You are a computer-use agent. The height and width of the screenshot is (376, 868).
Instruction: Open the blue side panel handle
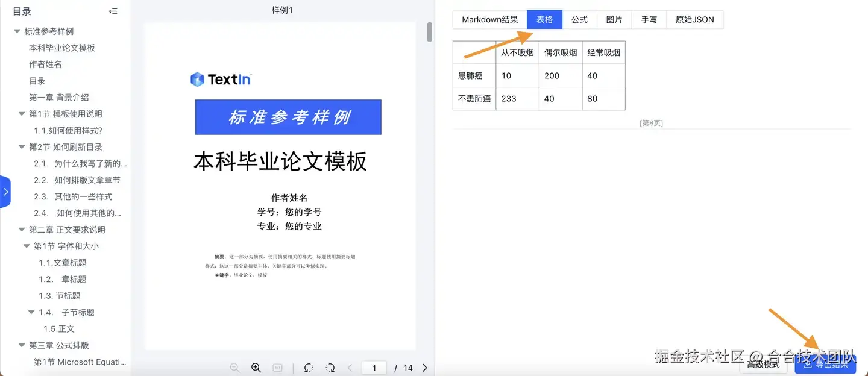coord(5,192)
